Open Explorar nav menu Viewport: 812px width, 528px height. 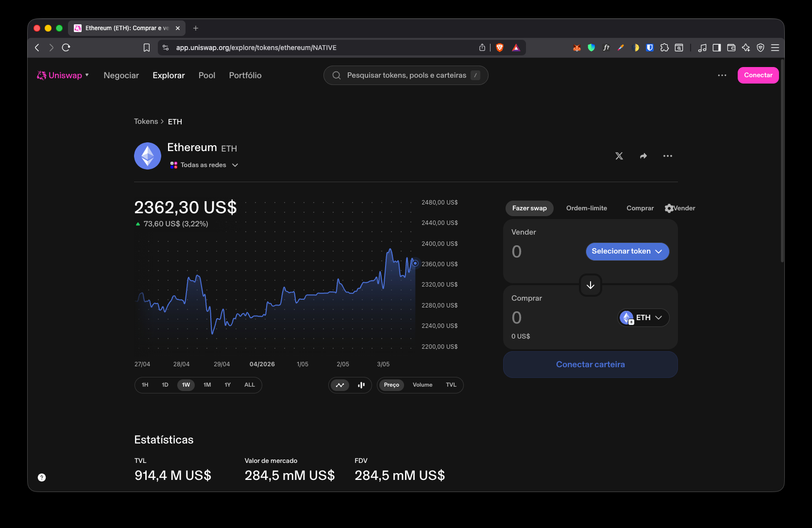169,75
